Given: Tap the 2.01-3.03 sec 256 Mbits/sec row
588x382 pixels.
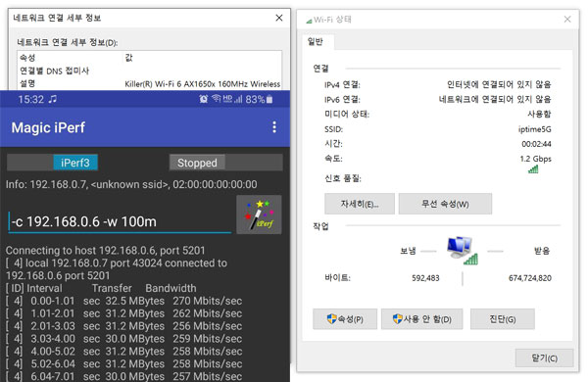Looking at the screenshot, I should (x=123, y=326).
